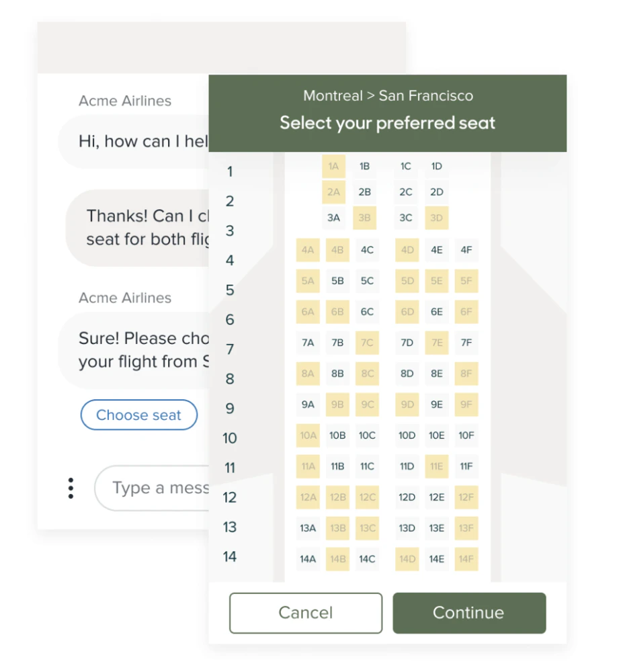Select last-row seat 14E
617x672 pixels.
click(x=436, y=559)
